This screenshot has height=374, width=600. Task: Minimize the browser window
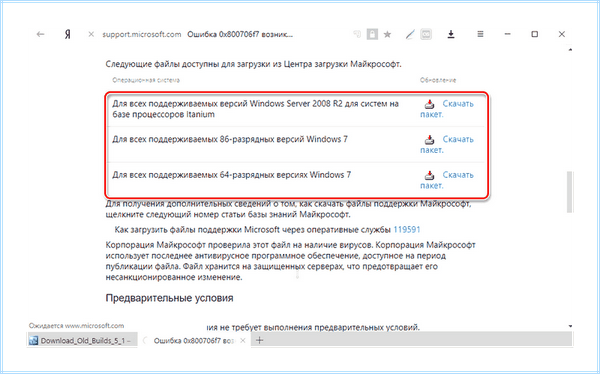[508, 34]
